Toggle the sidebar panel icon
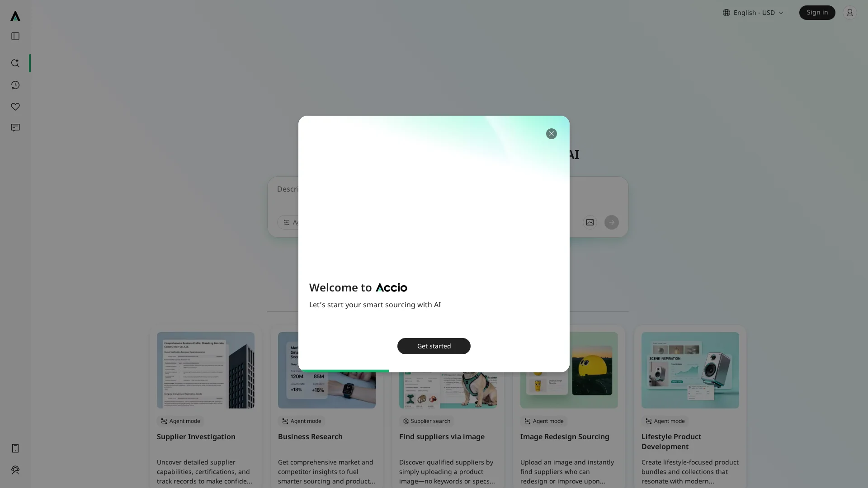 (15, 36)
